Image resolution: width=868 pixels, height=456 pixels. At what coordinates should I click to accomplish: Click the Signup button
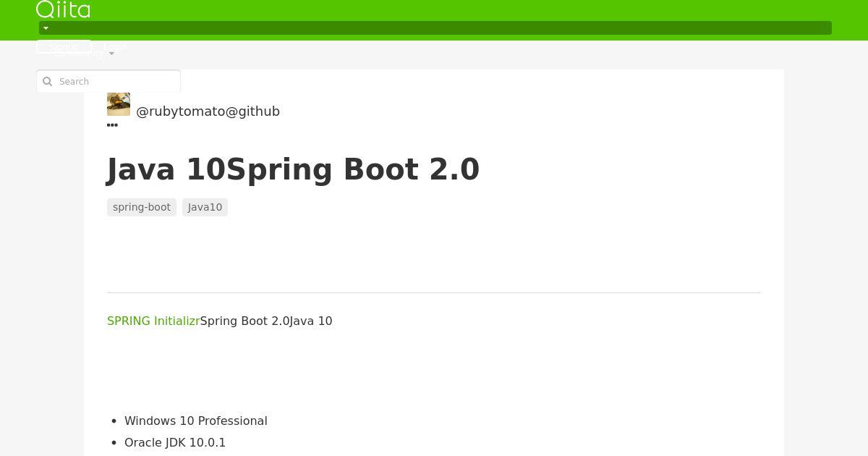[x=64, y=46]
